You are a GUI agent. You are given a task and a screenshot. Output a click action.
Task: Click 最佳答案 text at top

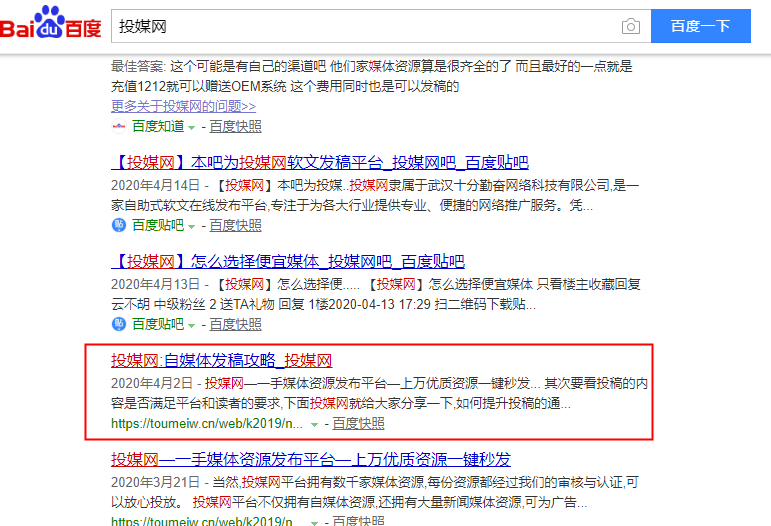138,66
